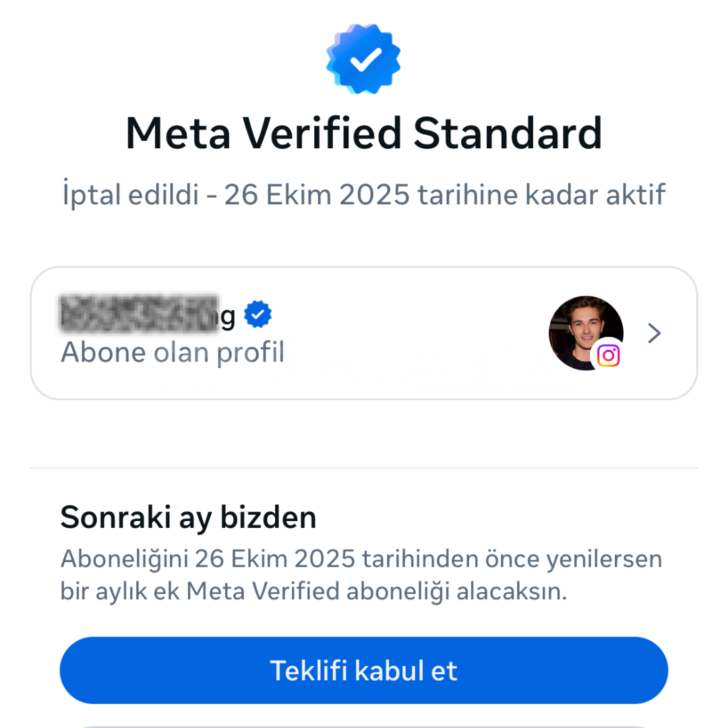Click the large Meta Verified badge icon
Screen dimensions: 728x728
coord(363,59)
